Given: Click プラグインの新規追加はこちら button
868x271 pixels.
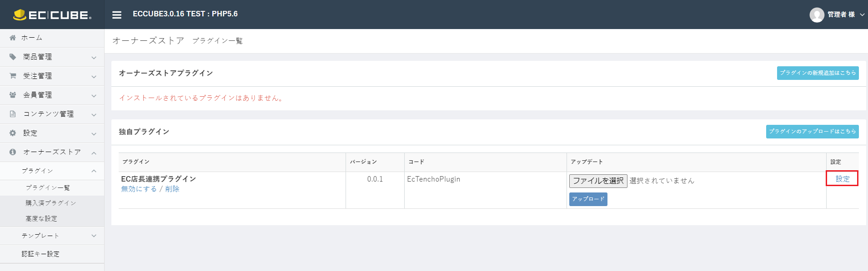Looking at the screenshot, I should pos(818,73).
